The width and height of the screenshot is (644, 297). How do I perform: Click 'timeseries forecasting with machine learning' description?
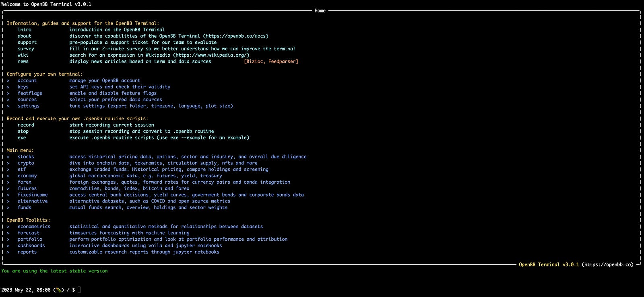[x=129, y=233]
